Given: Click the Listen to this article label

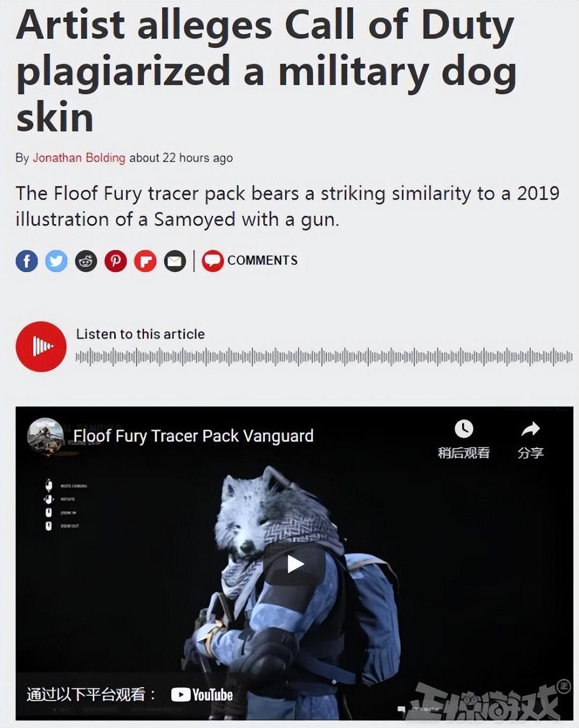Looking at the screenshot, I should click(140, 334).
